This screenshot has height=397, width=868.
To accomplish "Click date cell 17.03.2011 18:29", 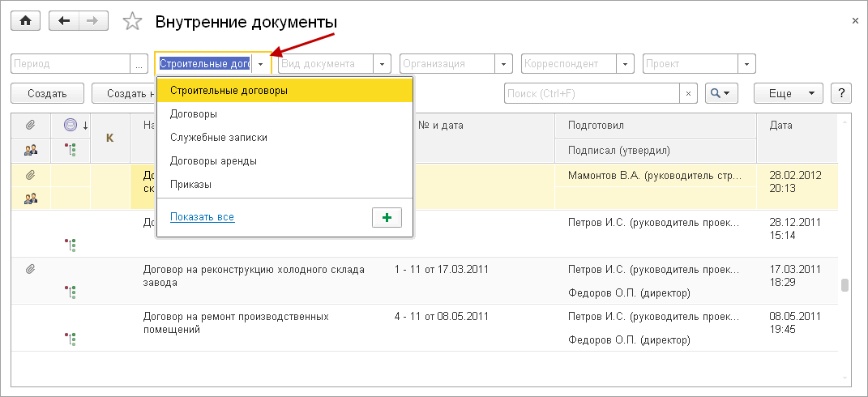I will pyautogui.click(x=796, y=275).
